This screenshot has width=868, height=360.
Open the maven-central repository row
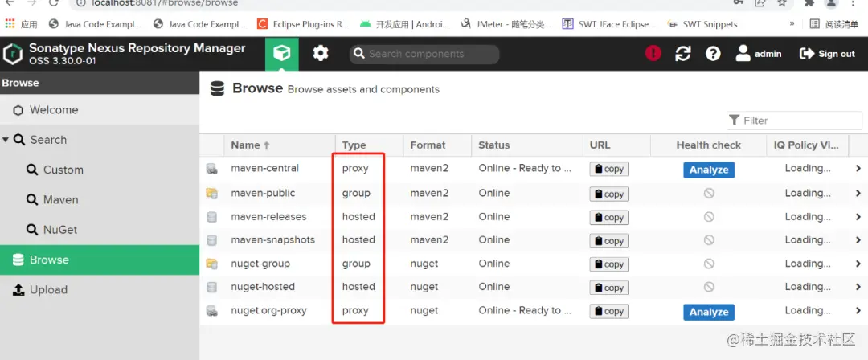point(534,169)
